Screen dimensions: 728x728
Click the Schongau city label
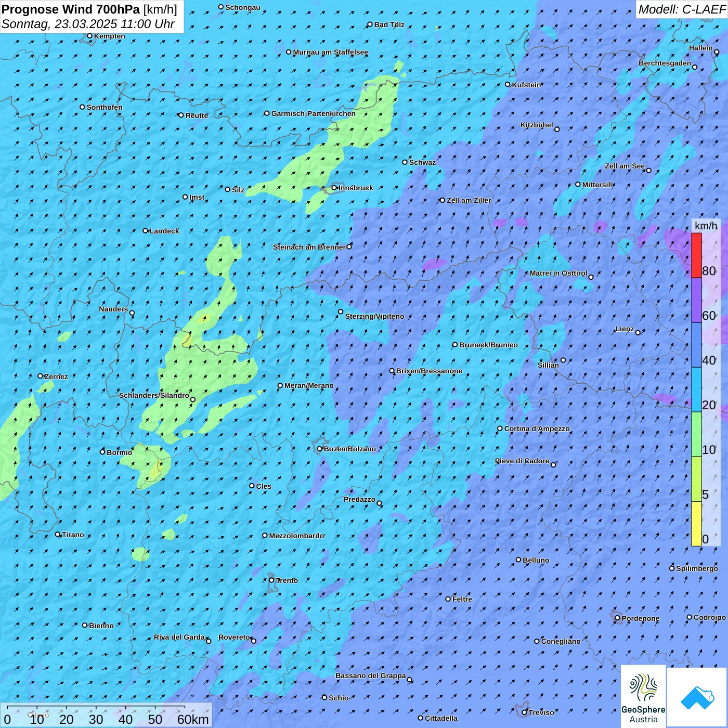pos(243,7)
